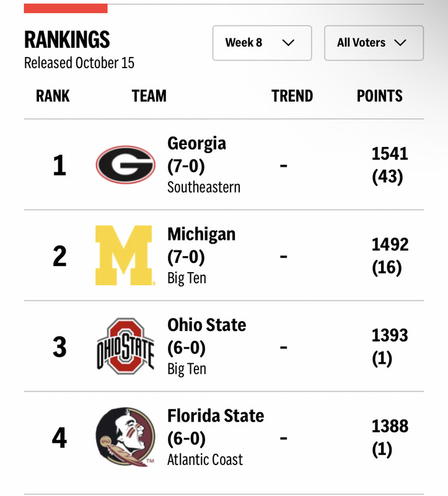This screenshot has height=496, width=448.
Task: Open the Week 8 dropdown
Action: click(x=262, y=43)
